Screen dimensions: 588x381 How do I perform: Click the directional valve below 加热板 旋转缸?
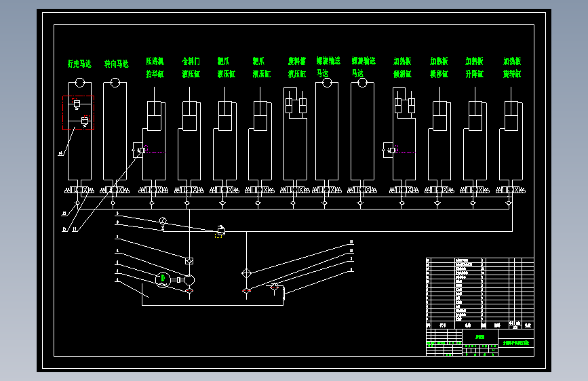(x=511, y=190)
